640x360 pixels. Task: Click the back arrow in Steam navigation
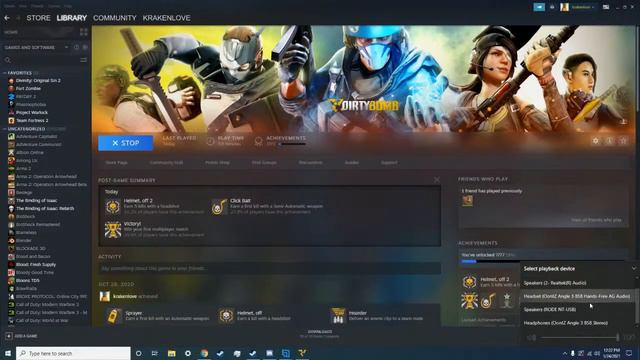7,18
